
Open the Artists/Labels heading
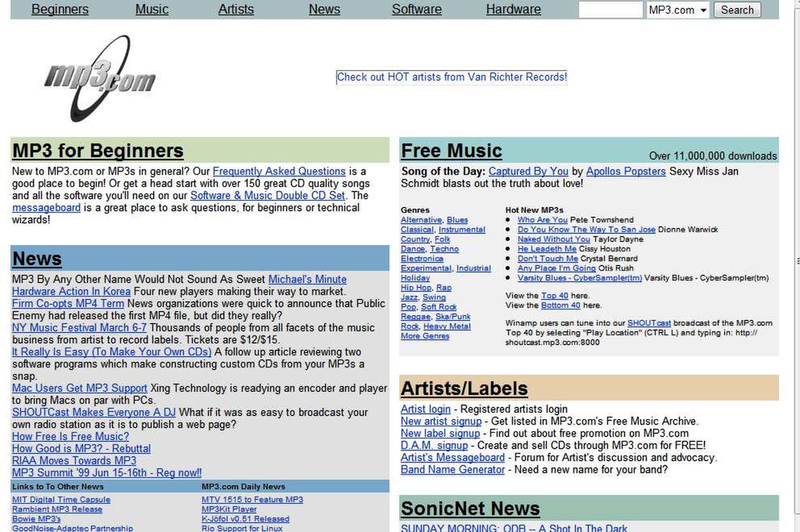point(465,389)
